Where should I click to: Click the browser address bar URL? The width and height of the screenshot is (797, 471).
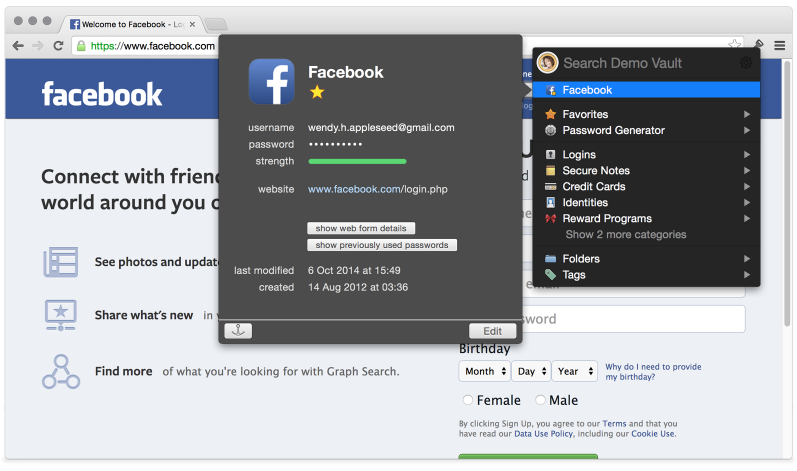(x=152, y=46)
